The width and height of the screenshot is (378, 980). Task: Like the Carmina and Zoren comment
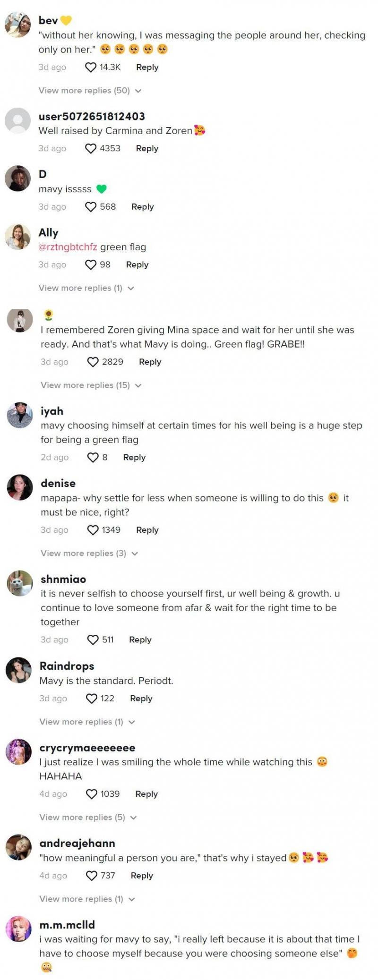91,148
